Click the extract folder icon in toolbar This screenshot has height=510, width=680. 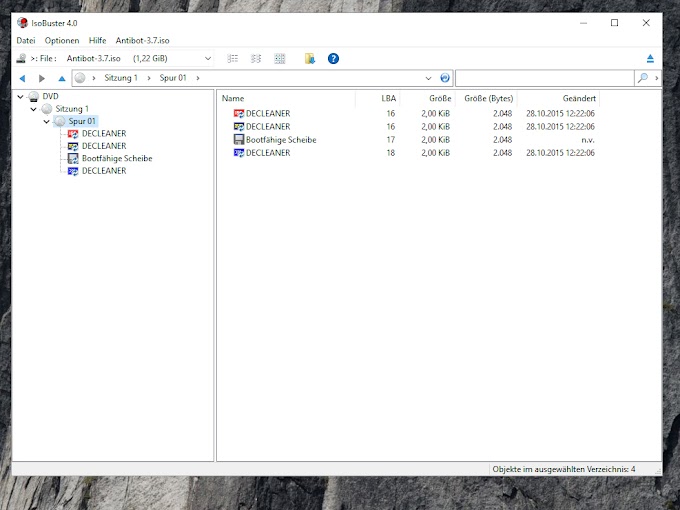(310, 59)
